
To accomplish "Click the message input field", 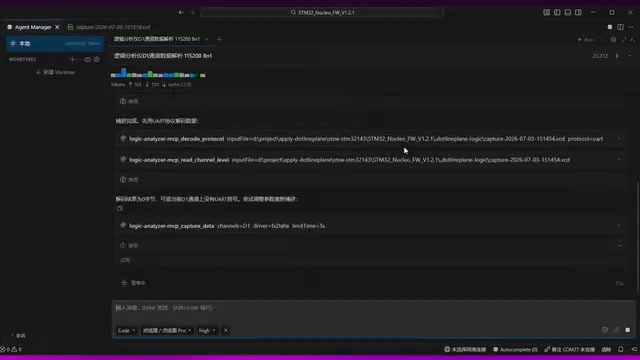I will pyautogui.click(x=373, y=308).
